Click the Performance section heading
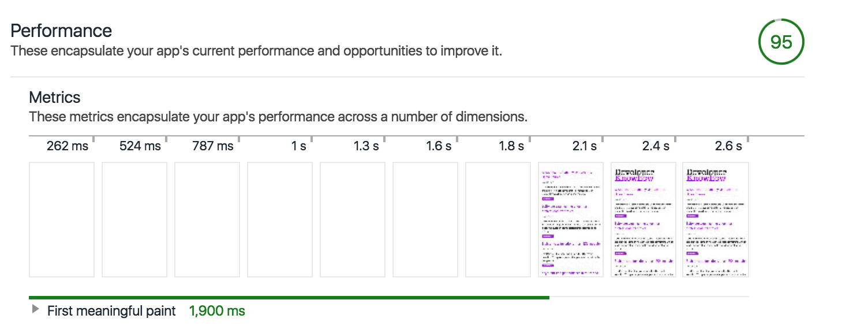 click(x=61, y=30)
